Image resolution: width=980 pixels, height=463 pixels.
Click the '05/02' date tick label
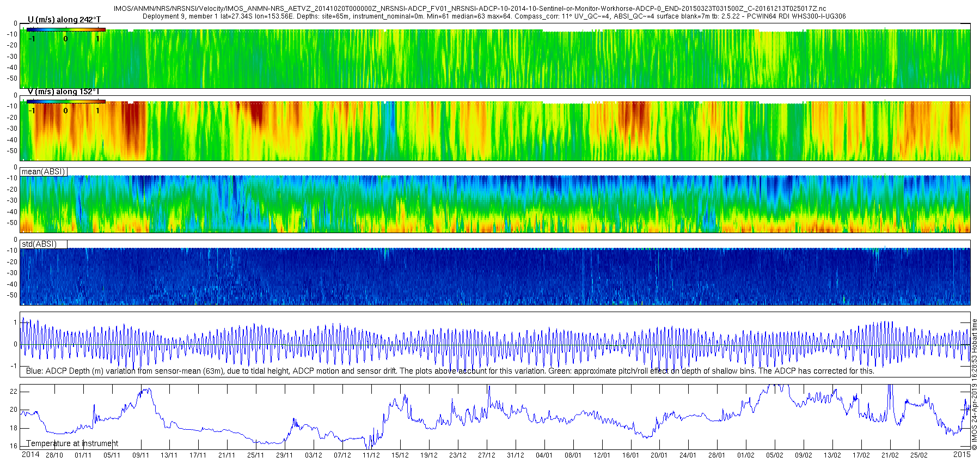coord(775,455)
